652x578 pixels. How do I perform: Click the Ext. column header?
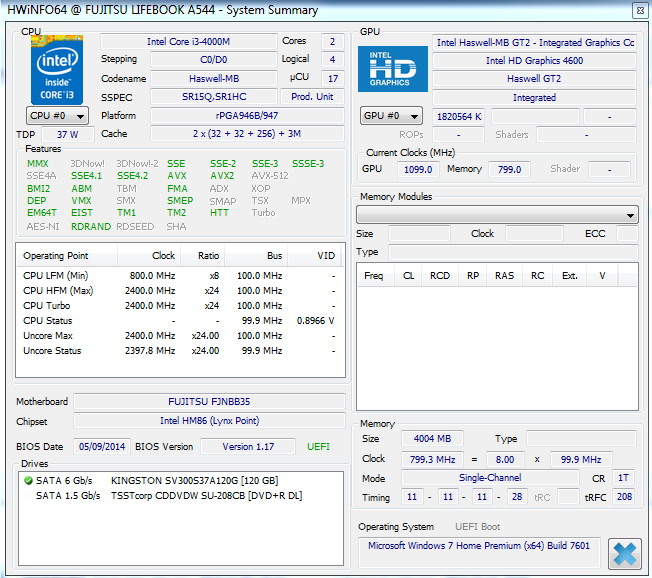pyautogui.click(x=570, y=276)
